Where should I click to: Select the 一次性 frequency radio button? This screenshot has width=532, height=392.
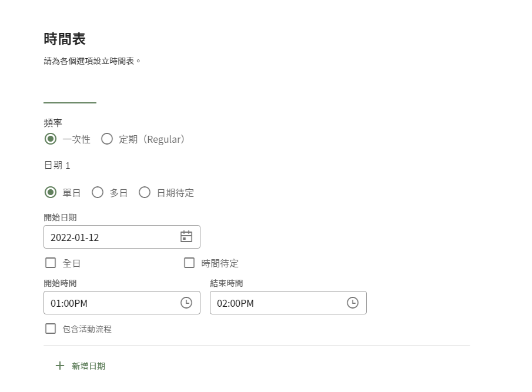pos(51,139)
